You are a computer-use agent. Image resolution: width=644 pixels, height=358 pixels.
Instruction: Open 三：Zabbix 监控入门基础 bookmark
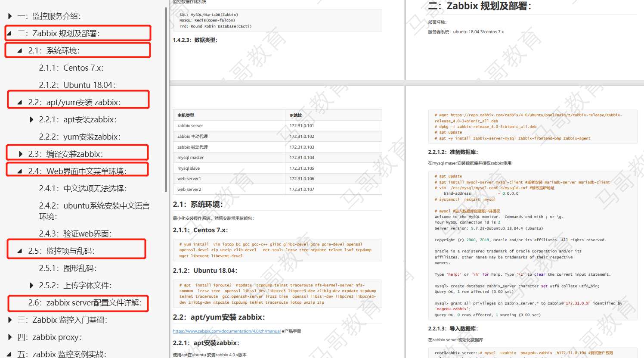(62, 320)
